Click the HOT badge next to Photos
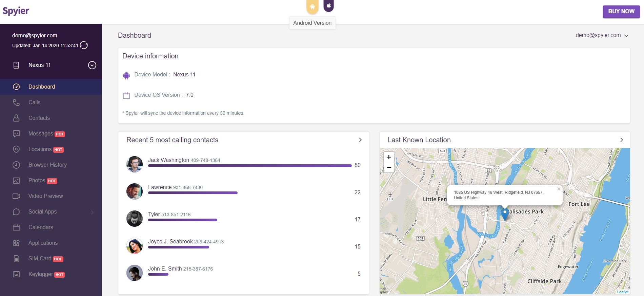Viewport: 644px width, 296px height. [x=52, y=181]
